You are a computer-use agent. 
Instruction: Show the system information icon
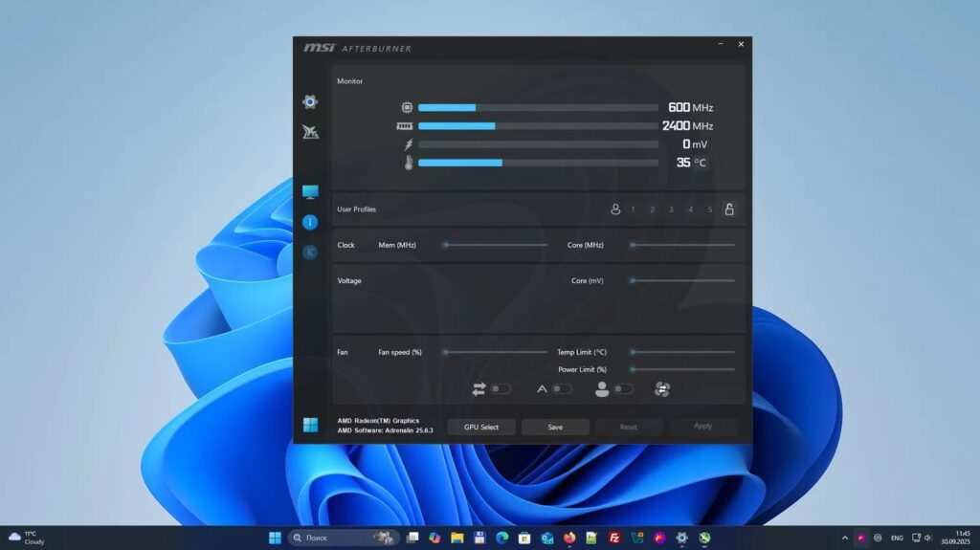[310, 222]
